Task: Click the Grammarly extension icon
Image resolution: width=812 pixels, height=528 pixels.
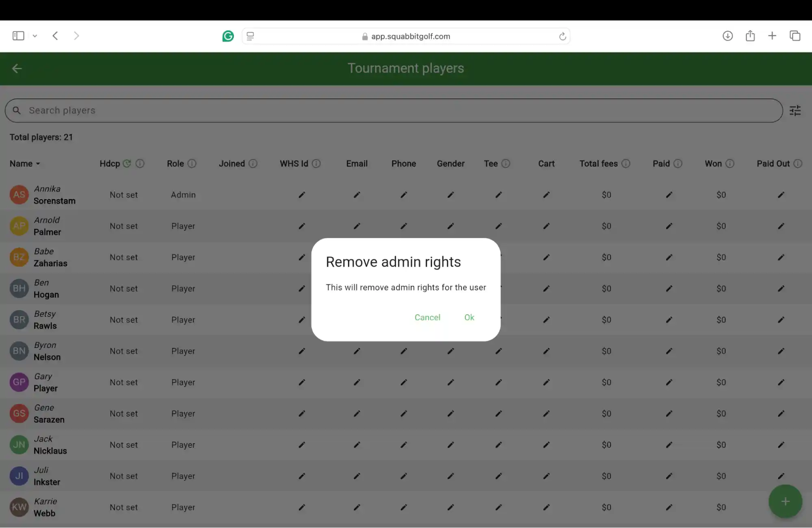Action: pos(228,36)
